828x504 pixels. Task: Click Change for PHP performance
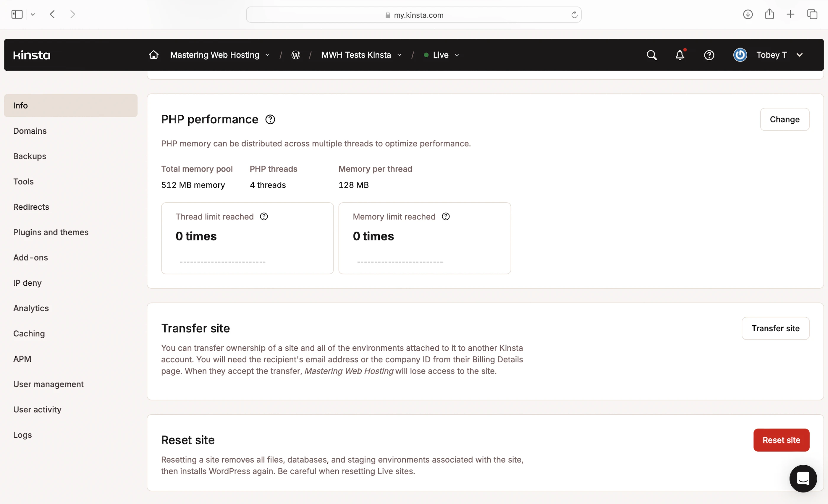784,119
